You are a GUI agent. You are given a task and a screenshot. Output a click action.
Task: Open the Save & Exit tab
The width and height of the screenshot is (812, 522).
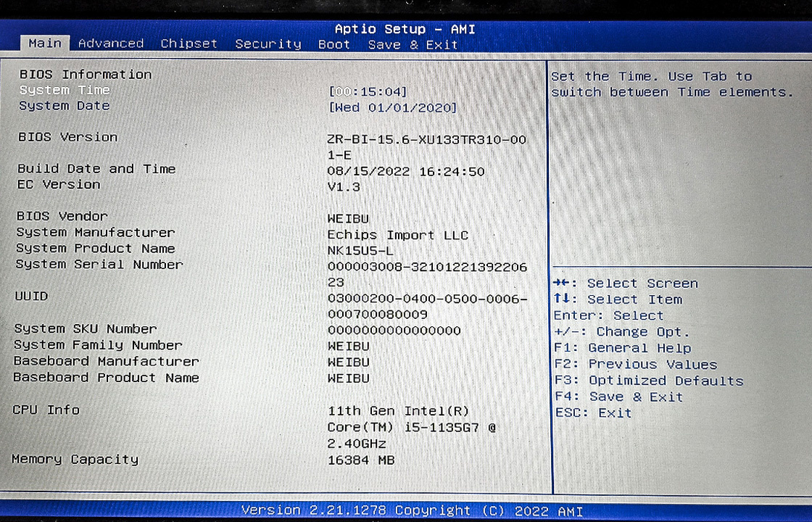[413, 45]
